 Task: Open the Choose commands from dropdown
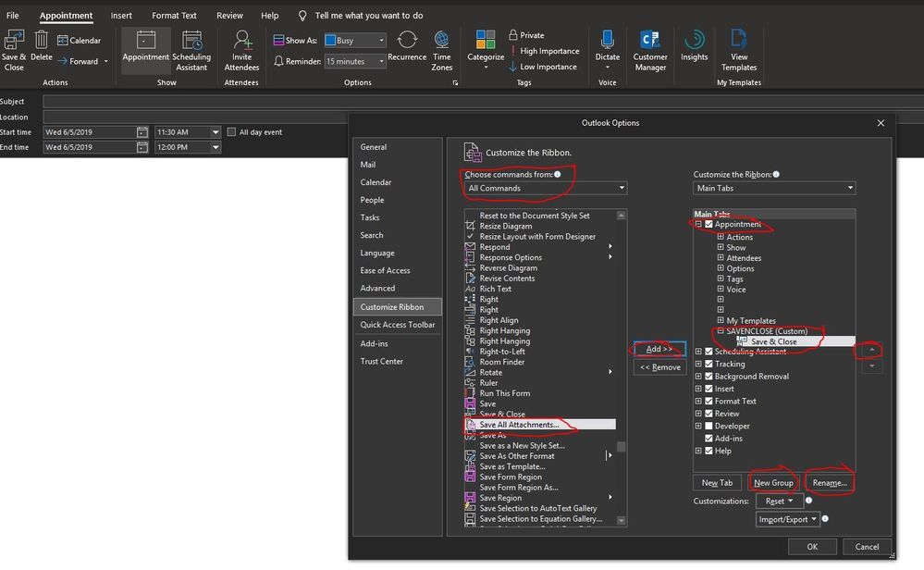[x=546, y=188]
